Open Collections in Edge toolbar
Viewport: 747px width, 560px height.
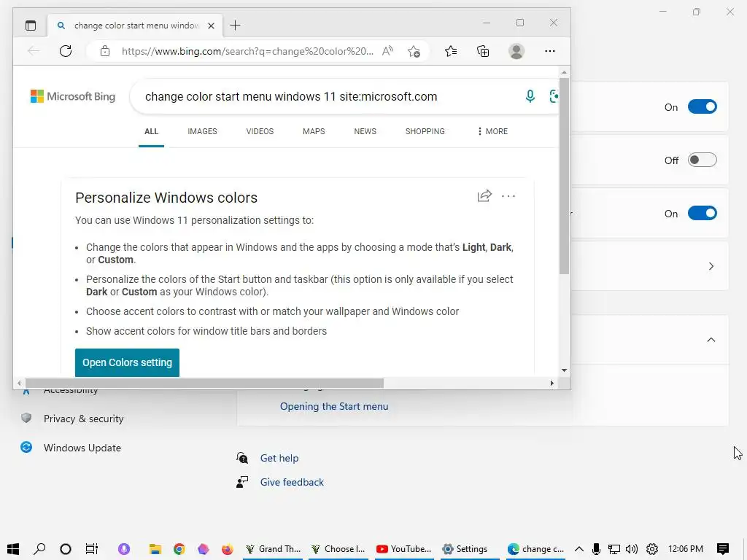pos(483,51)
